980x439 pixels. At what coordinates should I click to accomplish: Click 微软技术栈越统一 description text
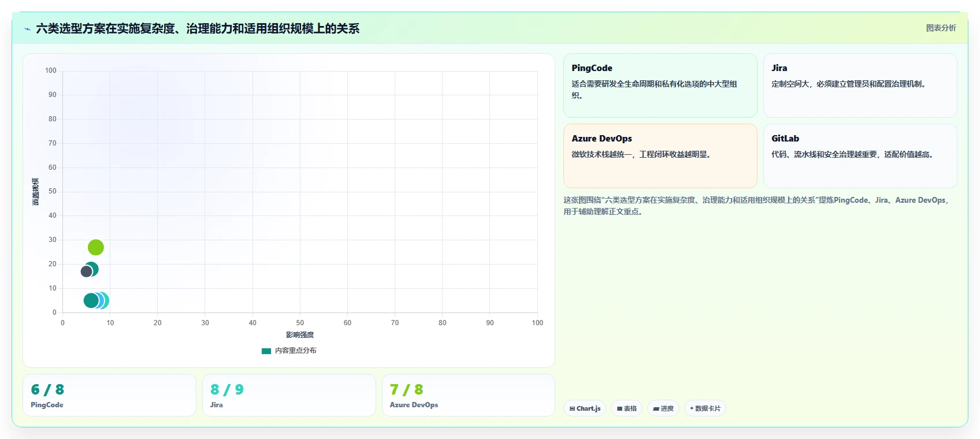pyautogui.click(x=641, y=154)
